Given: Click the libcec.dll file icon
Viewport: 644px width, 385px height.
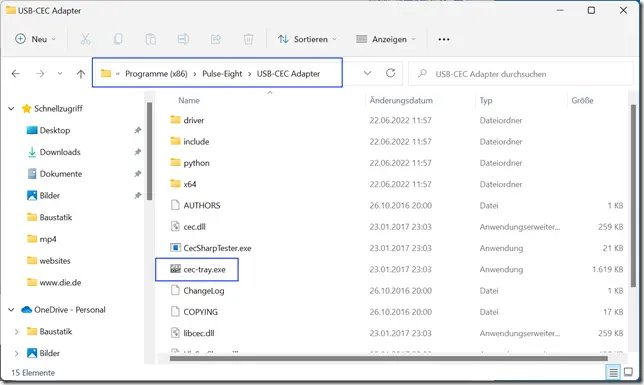Looking at the screenshot, I should pyautogui.click(x=175, y=333).
